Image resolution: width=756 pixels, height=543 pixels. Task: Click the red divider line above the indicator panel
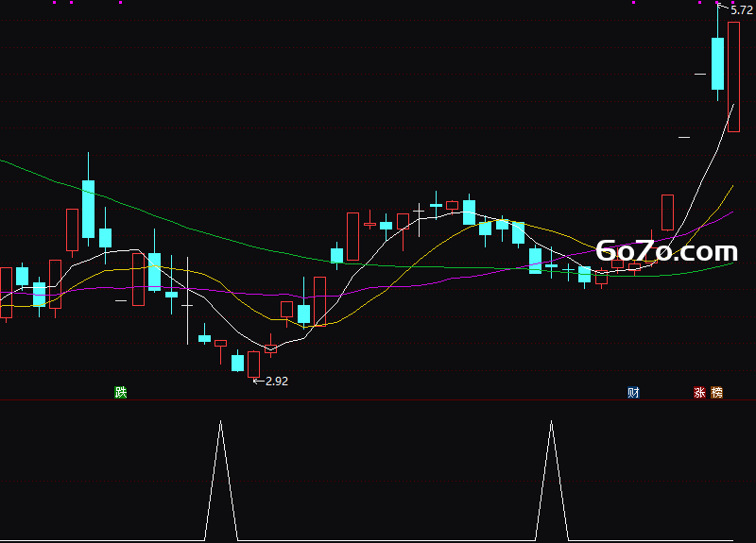[378, 399]
